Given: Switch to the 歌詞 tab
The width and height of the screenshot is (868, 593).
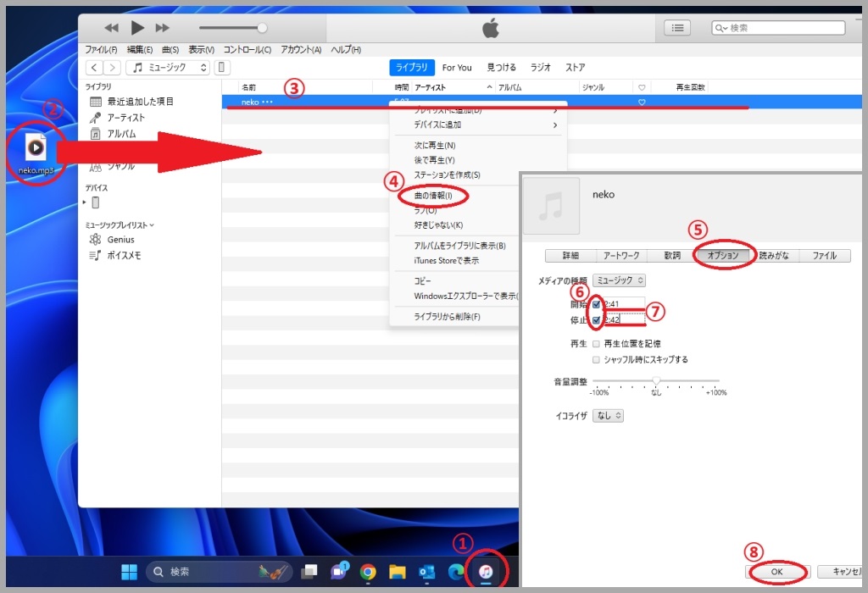Looking at the screenshot, I should coord(672,256).
